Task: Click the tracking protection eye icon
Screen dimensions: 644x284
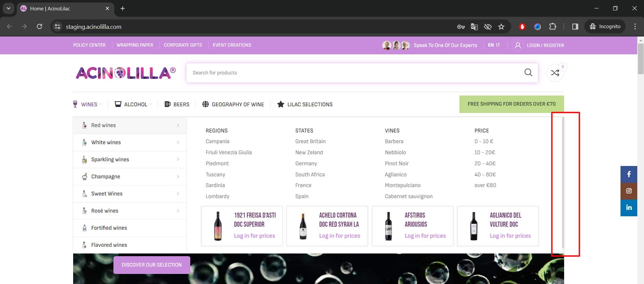Action: click(x=488, y=26)
